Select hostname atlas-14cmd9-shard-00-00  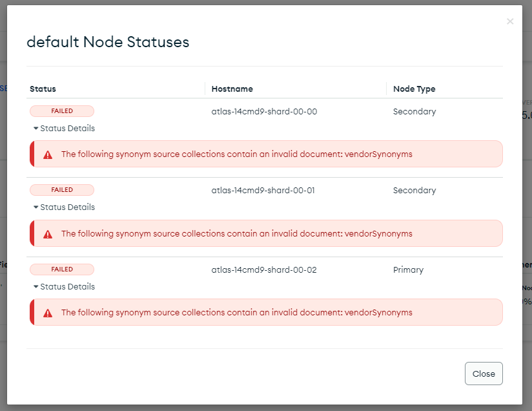pos(264,112)
